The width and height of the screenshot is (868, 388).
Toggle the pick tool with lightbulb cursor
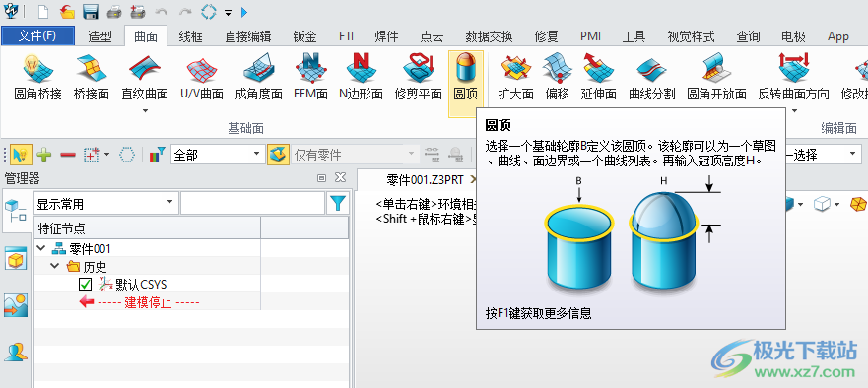(20, 155)
